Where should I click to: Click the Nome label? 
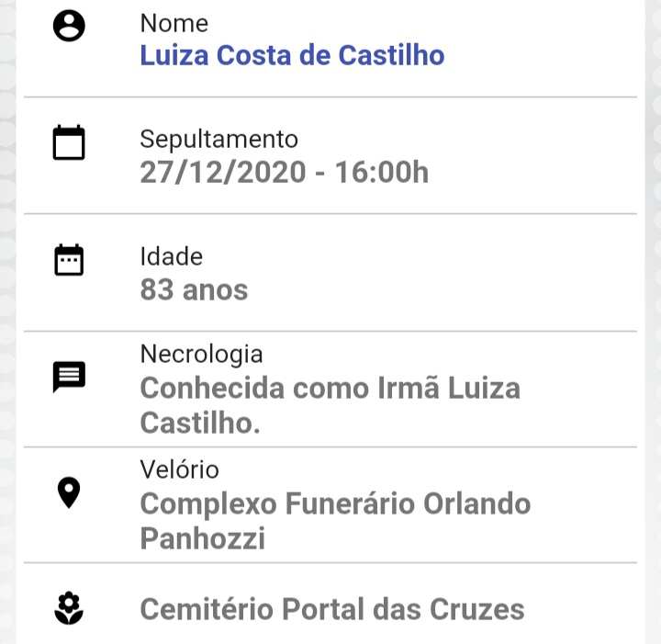click(x=174, y=23)
